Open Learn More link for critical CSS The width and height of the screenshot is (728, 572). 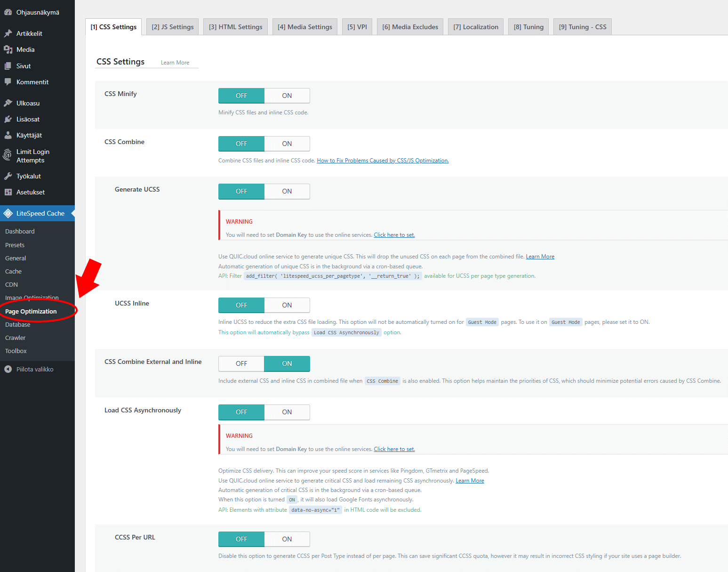[470, 481]
